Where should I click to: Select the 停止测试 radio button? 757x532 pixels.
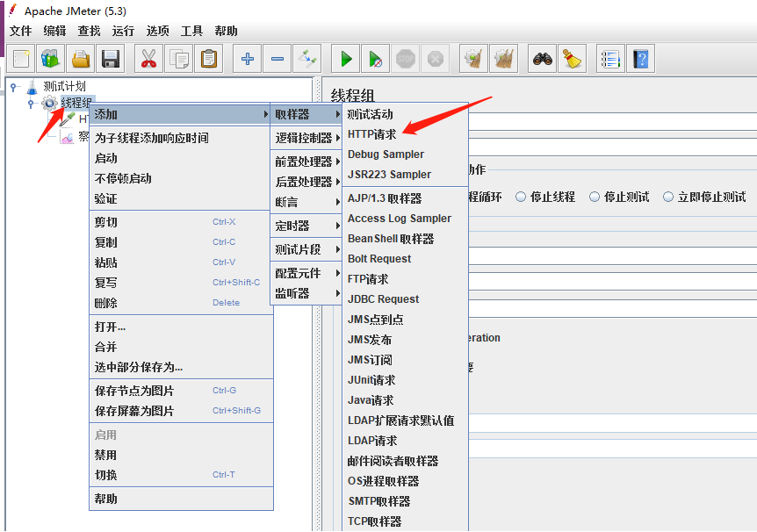(595, 197)
